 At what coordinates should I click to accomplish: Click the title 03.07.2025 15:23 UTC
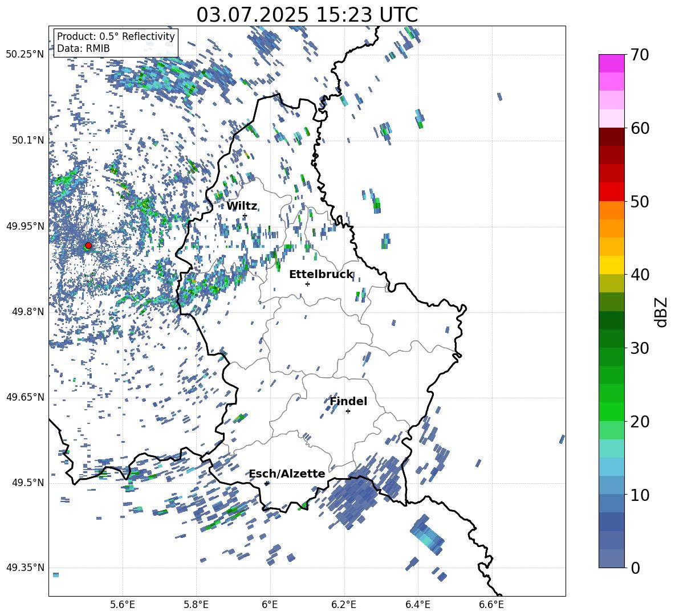coord(307,15)
